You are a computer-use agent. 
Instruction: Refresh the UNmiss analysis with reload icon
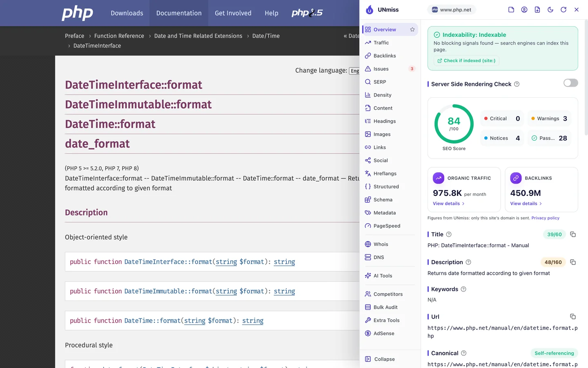563,10
